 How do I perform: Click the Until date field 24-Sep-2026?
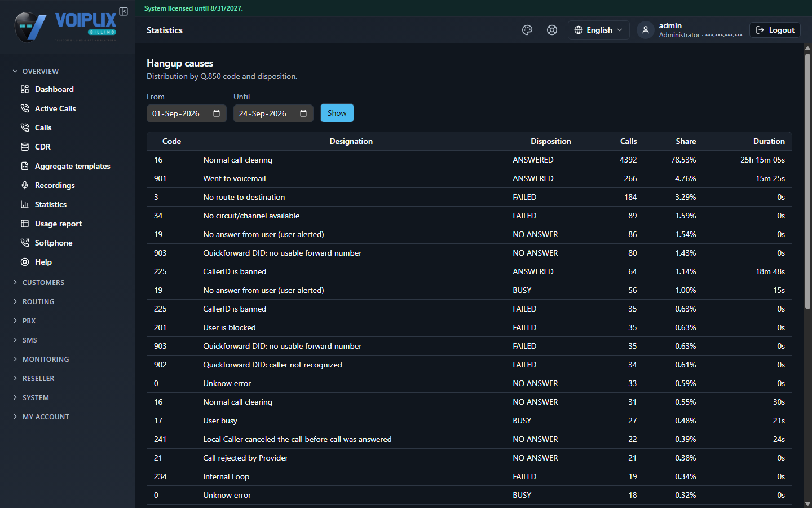[x=273, y=113]
